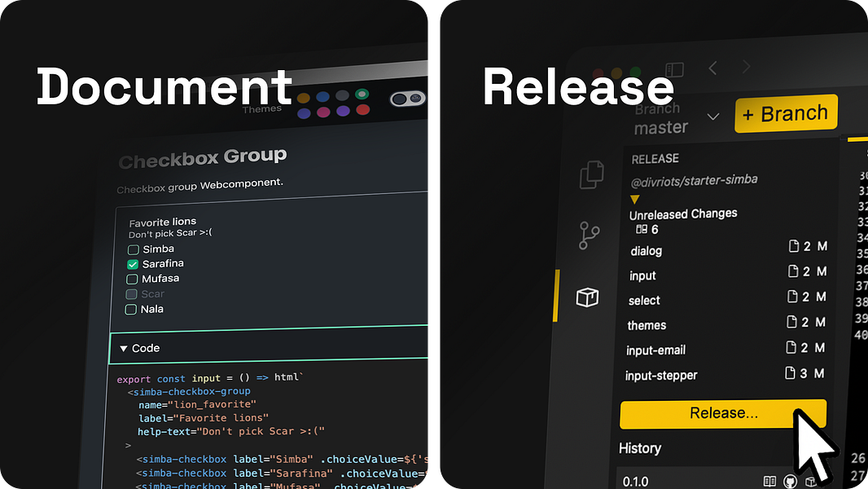This screenshot has height=489, width=868.
Task: Click the M status in dialog row
Action: [x=822, y=246]
